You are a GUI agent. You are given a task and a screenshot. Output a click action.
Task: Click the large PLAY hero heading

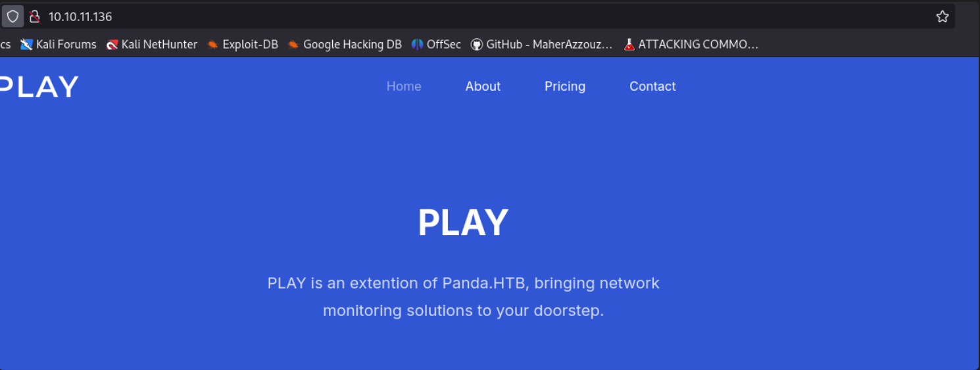pos(463,223)
